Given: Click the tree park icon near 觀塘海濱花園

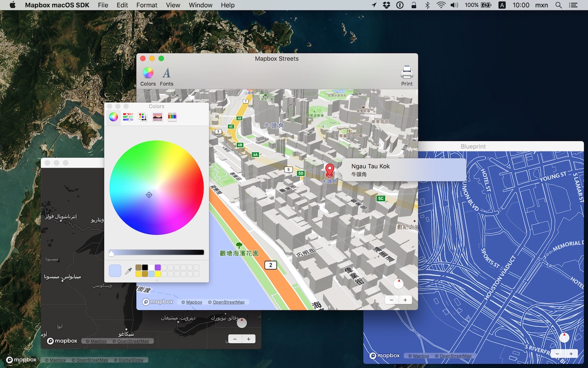Looking at the screenshot, I should click(238, 245).
